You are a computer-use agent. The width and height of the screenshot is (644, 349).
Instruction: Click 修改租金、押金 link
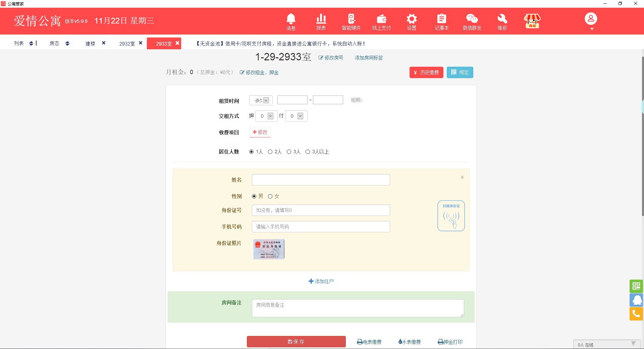click(259, 72)
